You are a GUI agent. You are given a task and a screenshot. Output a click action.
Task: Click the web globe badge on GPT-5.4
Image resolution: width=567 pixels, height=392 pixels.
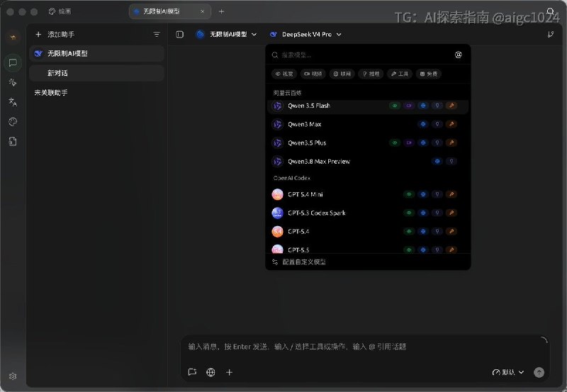pos(422,231)
